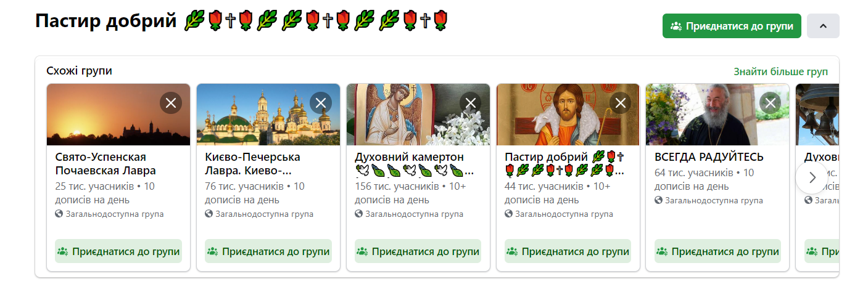Image resolution: width=868 pixels, height=284 pixels.
Task: Open the Good Shepherd icon cover image
Action: [568, 115]
